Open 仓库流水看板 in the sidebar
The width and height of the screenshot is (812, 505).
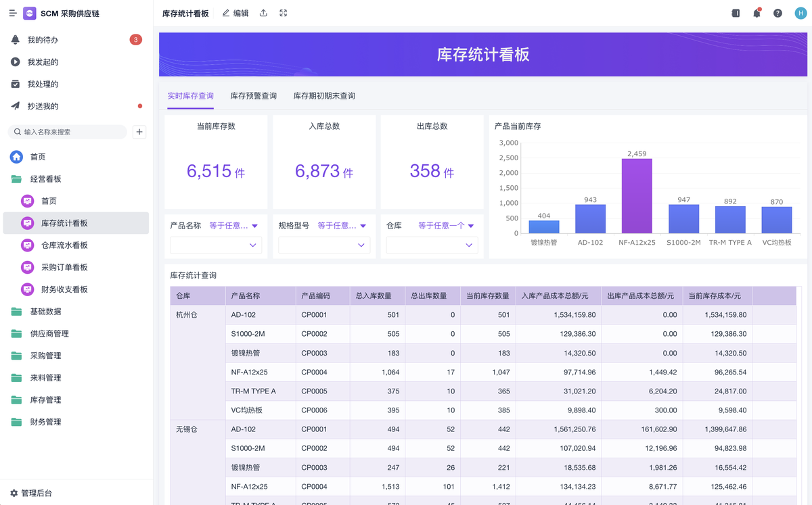point(64,245)
